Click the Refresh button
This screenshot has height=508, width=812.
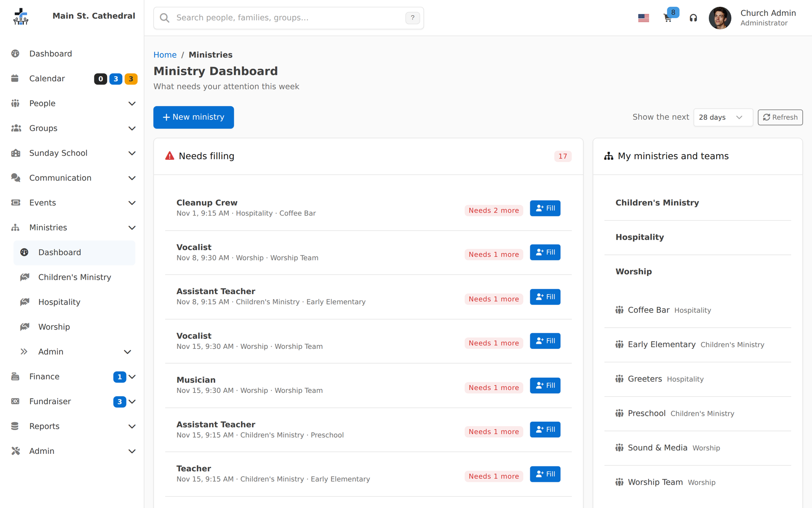pos(780,117)
